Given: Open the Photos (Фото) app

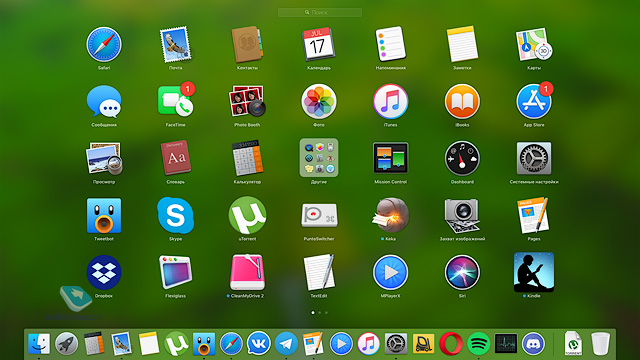Looking at the screenshot, I should [x=319, y=102].
